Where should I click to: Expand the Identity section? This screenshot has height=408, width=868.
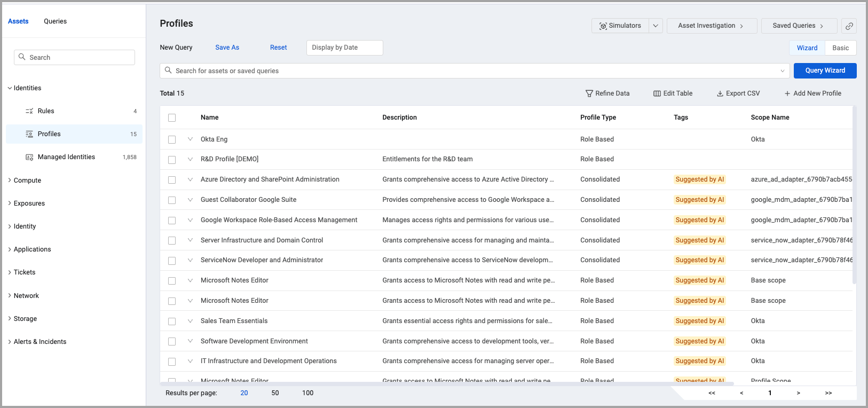click(10, 226)
